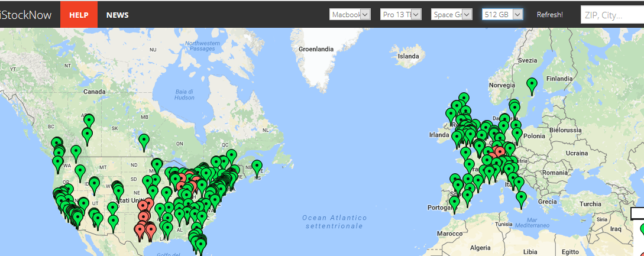Image resolution: width=644 pixels, height=256 pixels.
Task: Click the NU territory label
Action: [x=153, y=50]
